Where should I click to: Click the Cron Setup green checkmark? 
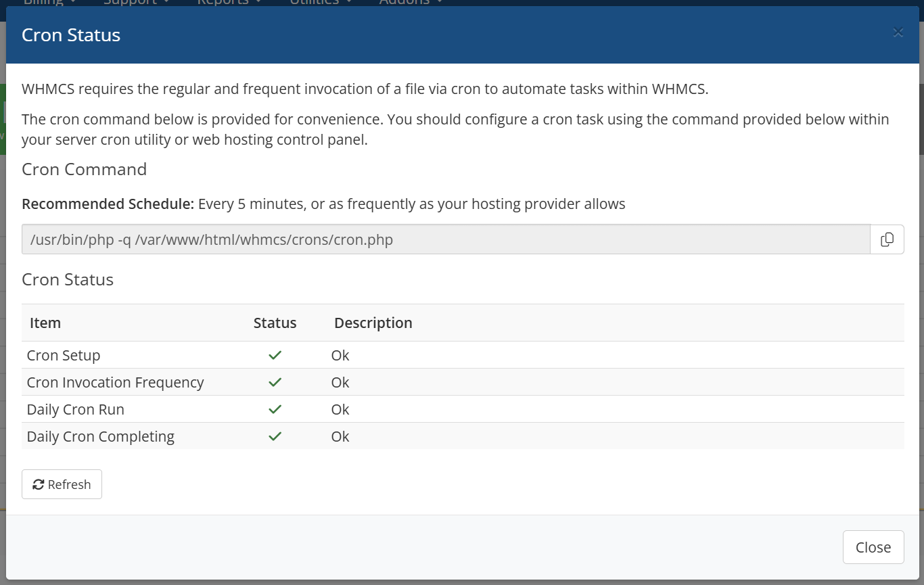click(275, 355)
